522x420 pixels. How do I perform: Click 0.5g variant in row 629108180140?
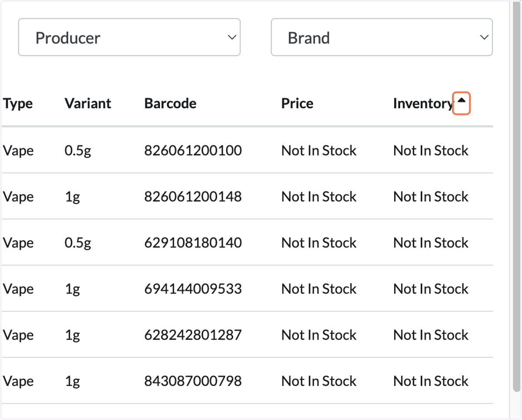pyautogui.click(x=78, y=243)
